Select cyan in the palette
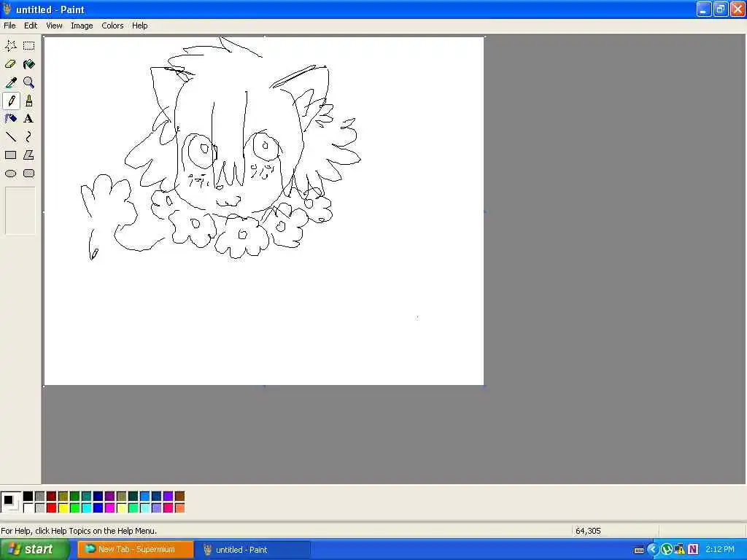The height and width of the screenshot is (560, 747). point(86,508)
